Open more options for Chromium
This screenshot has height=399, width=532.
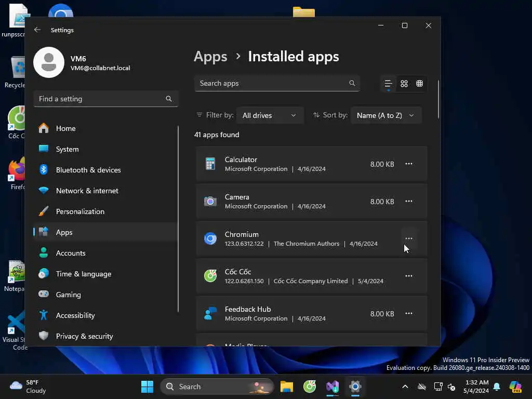[x=409, y=238]
